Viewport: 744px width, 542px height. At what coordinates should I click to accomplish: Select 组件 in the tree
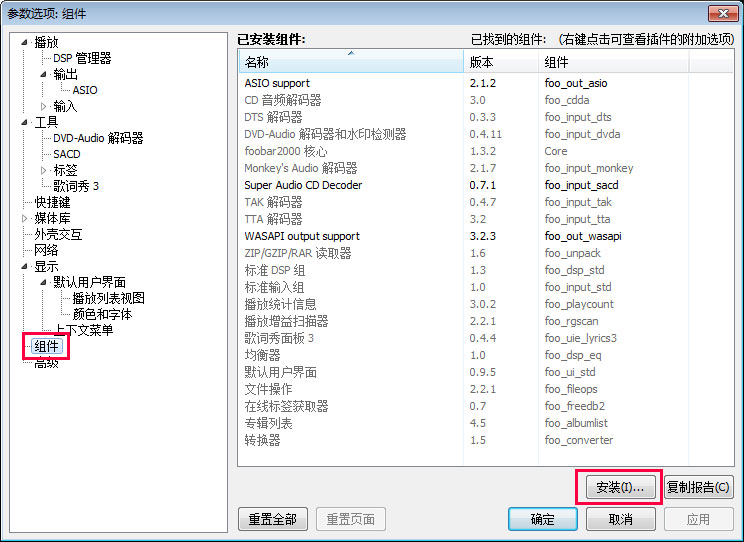pos(46,346)
